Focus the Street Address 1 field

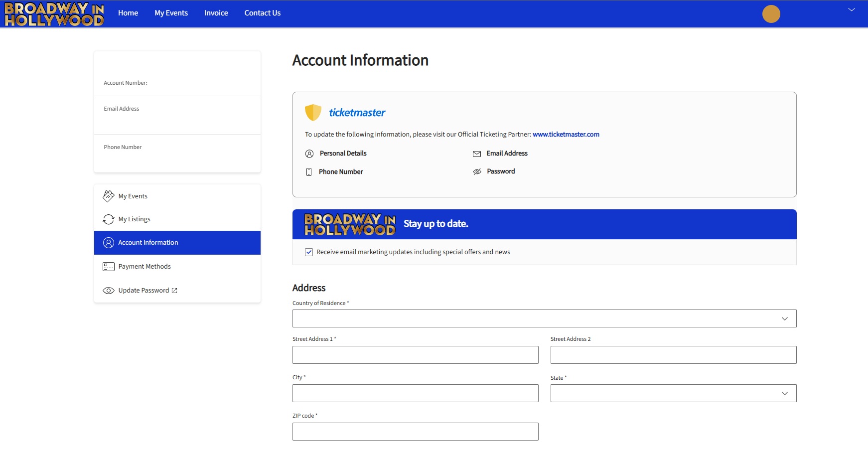click(x=415, y=355)
